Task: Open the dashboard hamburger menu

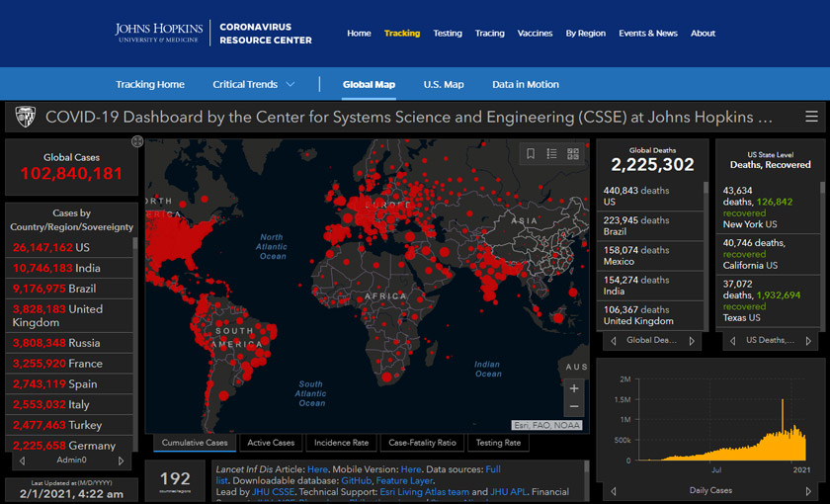Action: pos(811,117)
